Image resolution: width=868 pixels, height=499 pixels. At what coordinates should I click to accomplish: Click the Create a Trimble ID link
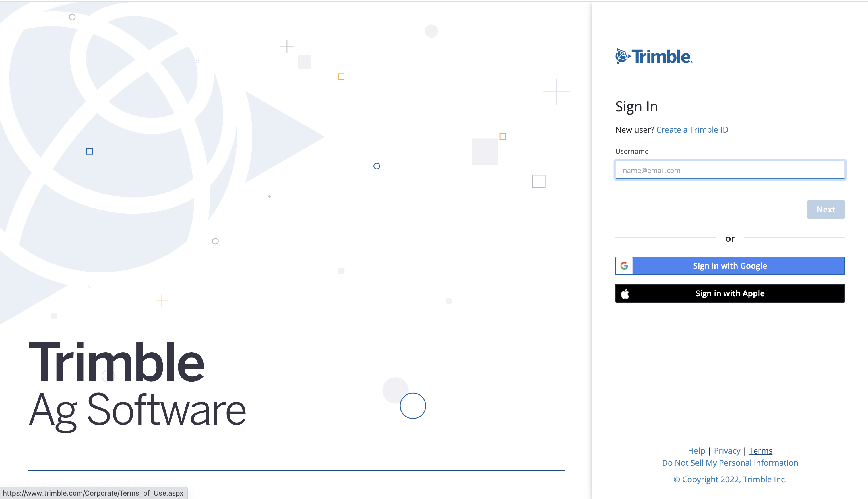[692, 129]
